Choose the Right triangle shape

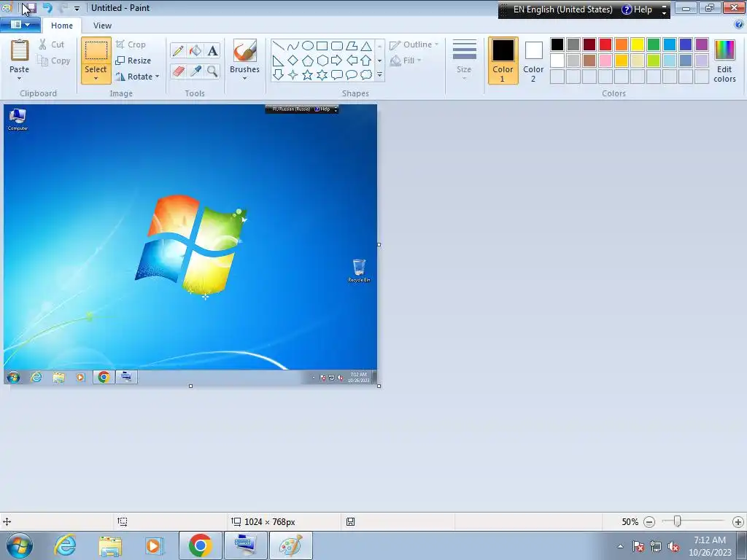click(x=279, y=61)
